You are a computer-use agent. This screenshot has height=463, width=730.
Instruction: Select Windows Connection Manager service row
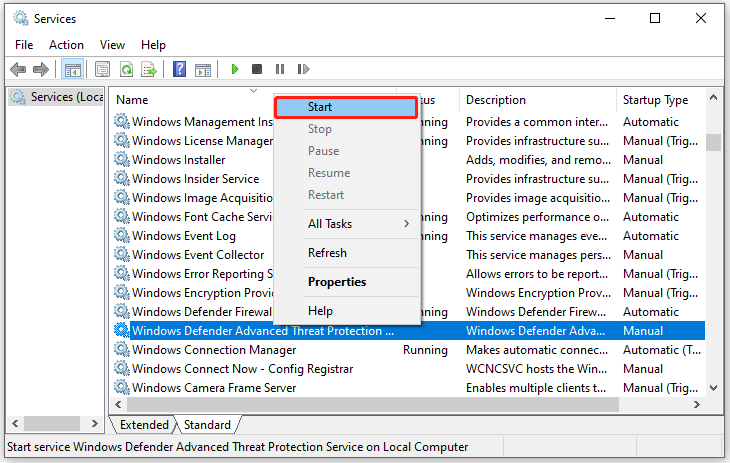point(408,350)
